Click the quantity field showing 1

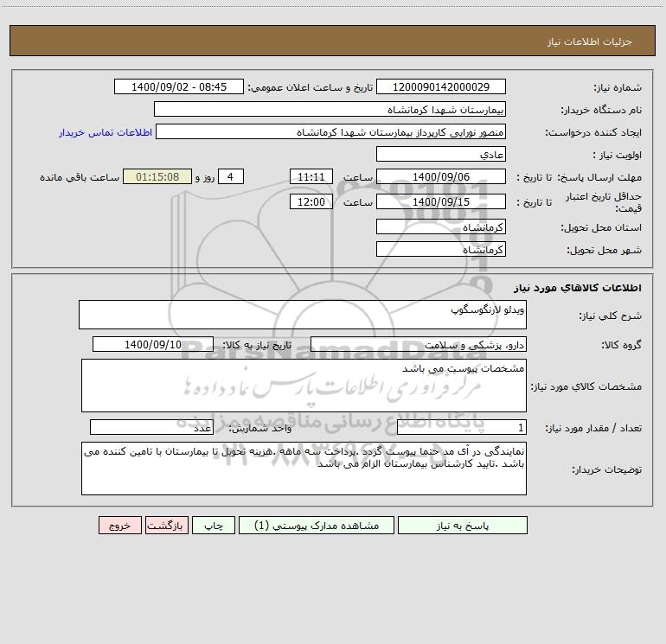pyautogui.click(x=462, y=428)
